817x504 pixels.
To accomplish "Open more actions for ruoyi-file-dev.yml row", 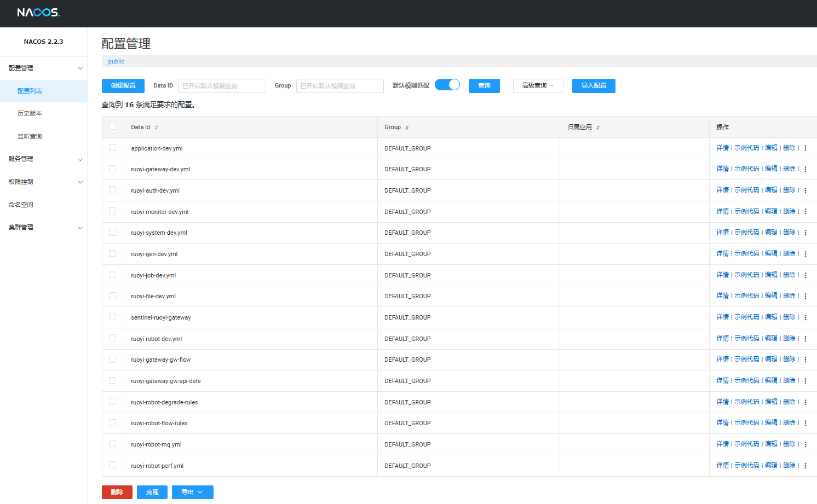I will tap(806, 296).
